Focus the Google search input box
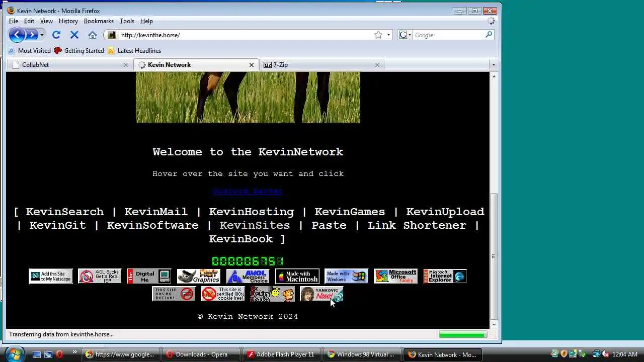The image size is (644, 362). 448,35
